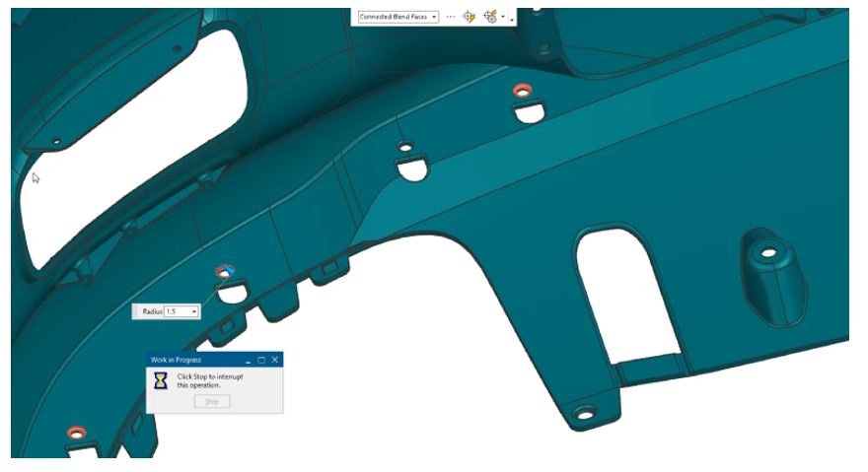Click the hourglass icon in Work in Progress dialog
The image size is (868, 472).
click(x=160, y=381)
